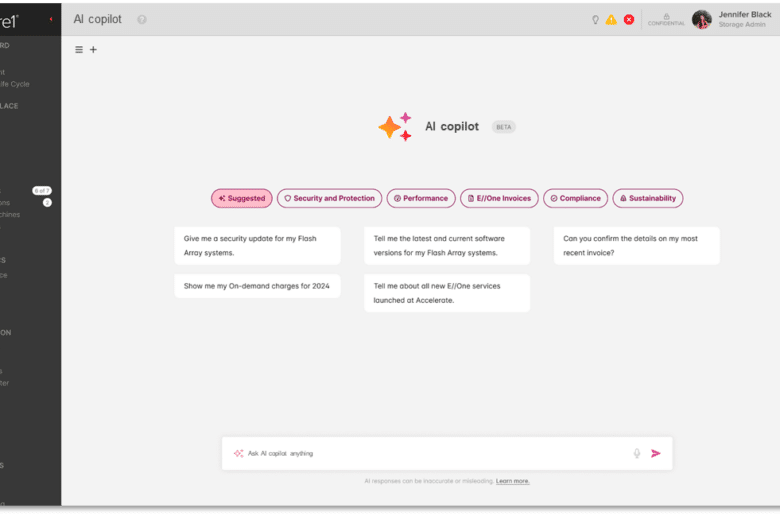Viewport: 780px width, 516px height.
Task: Start a new chat with plus icon
Action: pyautogui.click(x=93, y=50)
